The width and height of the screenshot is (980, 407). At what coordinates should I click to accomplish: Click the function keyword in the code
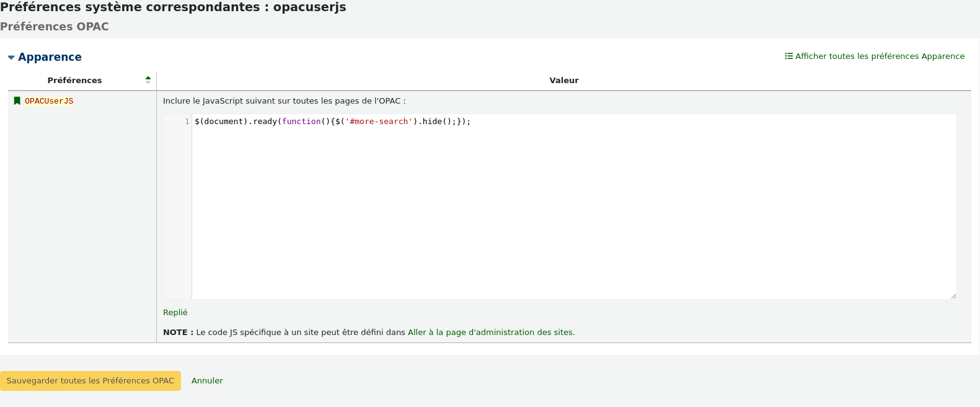click(301, 122)
